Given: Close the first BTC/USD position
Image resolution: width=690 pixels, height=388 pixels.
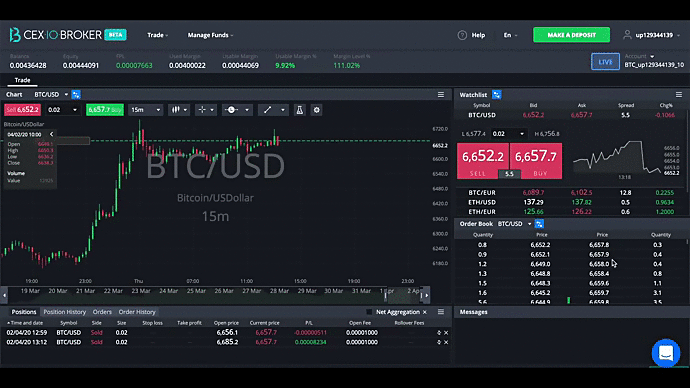Looking at the screenshot, I should 446,333.
